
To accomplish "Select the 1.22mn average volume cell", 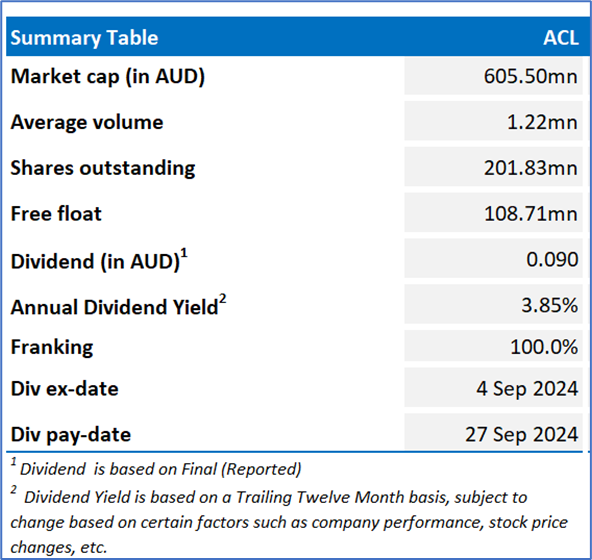I will coord(493,122).
